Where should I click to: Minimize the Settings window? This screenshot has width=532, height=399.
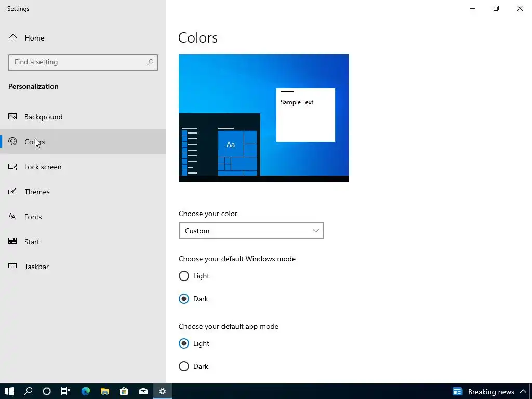pos(472,8)
